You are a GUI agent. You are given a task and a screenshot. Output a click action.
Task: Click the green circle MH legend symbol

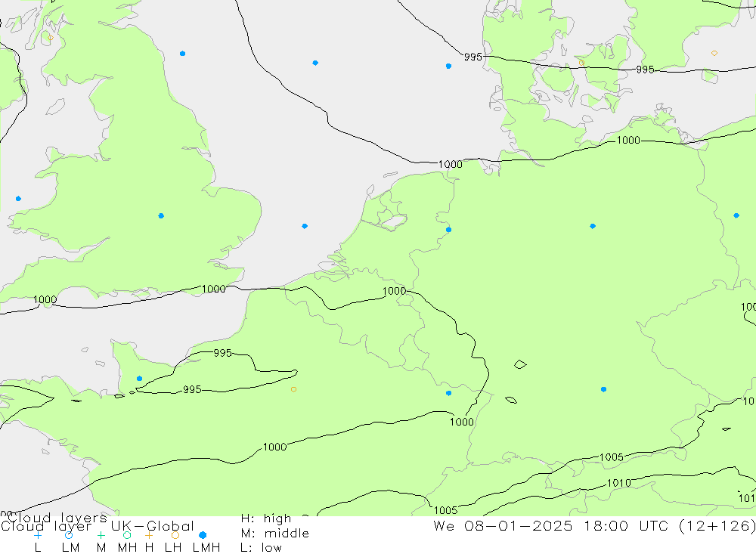[127, 535]
